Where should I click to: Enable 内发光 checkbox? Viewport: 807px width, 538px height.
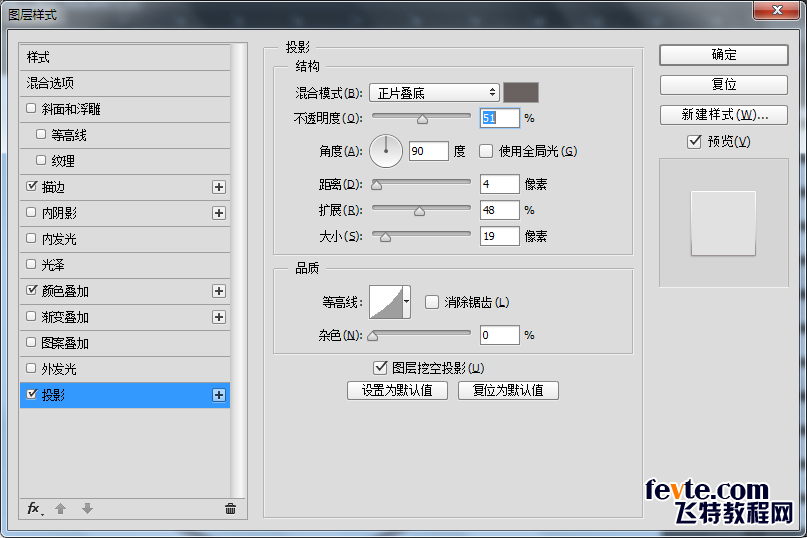tap(31, 238)
